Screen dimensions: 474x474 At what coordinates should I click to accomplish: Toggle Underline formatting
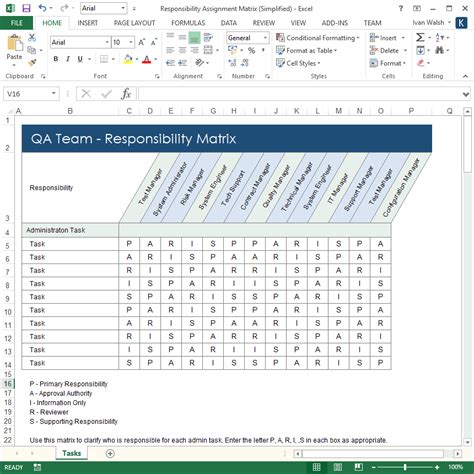[80, 59]
